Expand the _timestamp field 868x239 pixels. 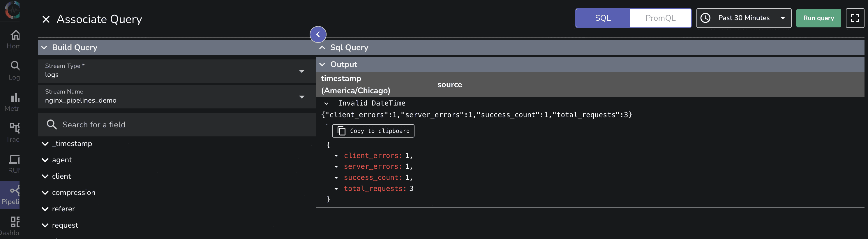point(45,144)
